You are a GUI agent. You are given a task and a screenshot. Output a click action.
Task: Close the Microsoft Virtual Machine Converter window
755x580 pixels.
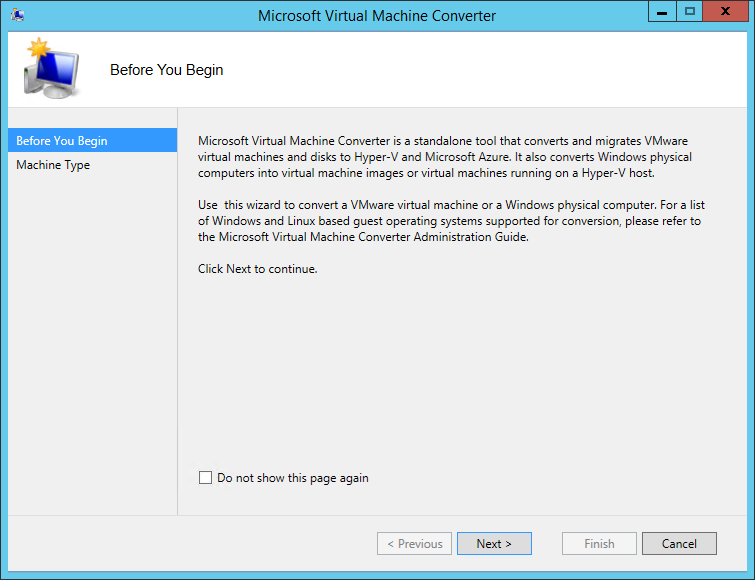coord(725,12)
